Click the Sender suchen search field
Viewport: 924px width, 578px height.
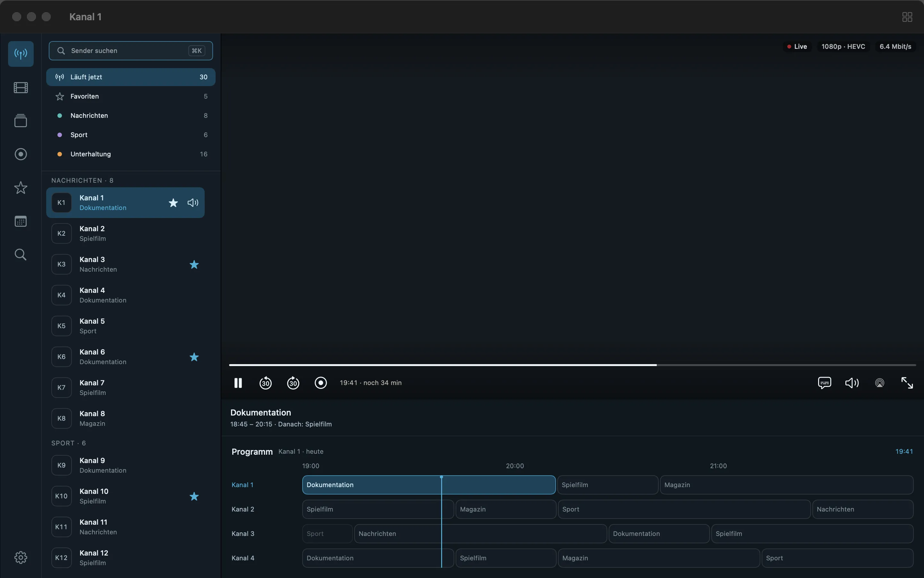(x=131, y=50)
